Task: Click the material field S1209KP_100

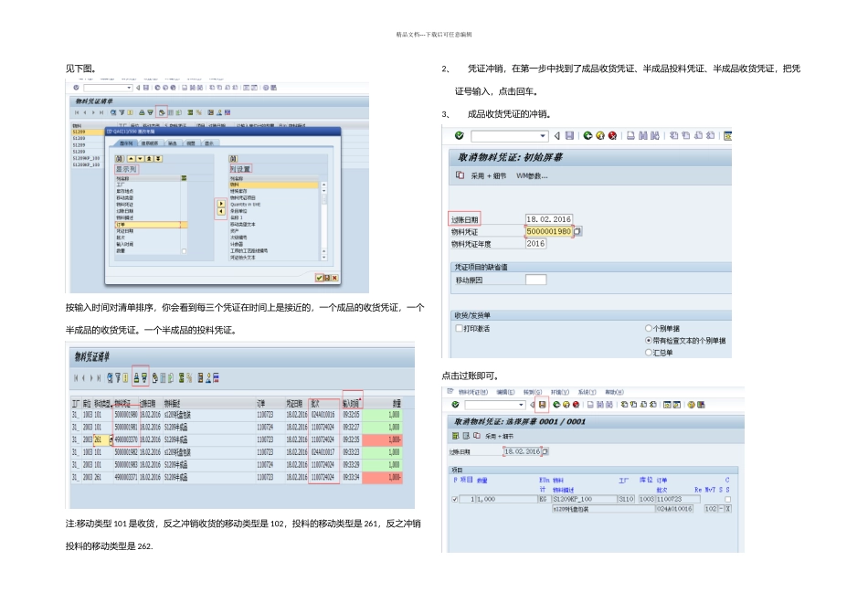Action: (x=585, y=499)
